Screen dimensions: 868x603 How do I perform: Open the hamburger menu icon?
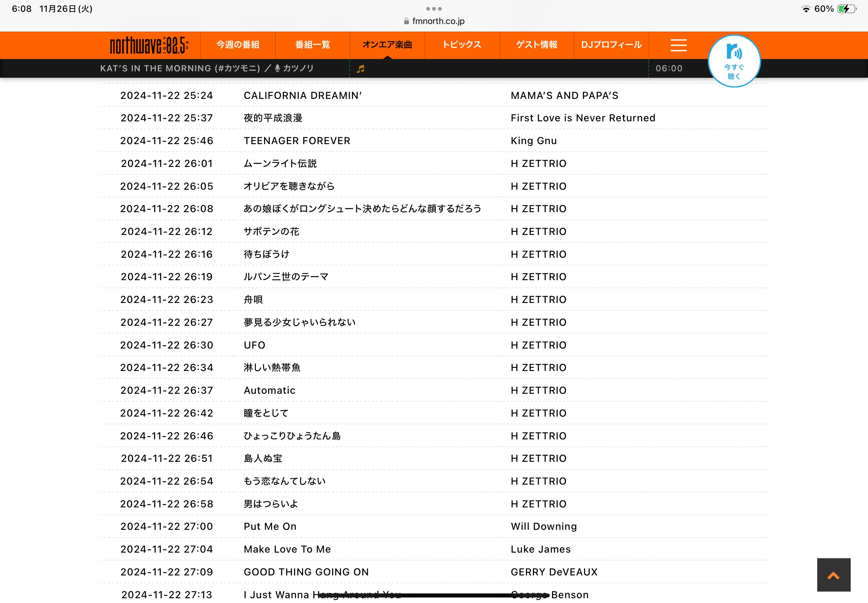click(x=678, y=45)
